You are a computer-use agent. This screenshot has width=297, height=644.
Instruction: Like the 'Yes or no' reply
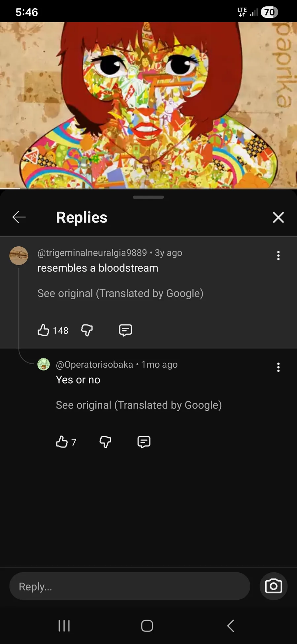[x=62, y=442]
